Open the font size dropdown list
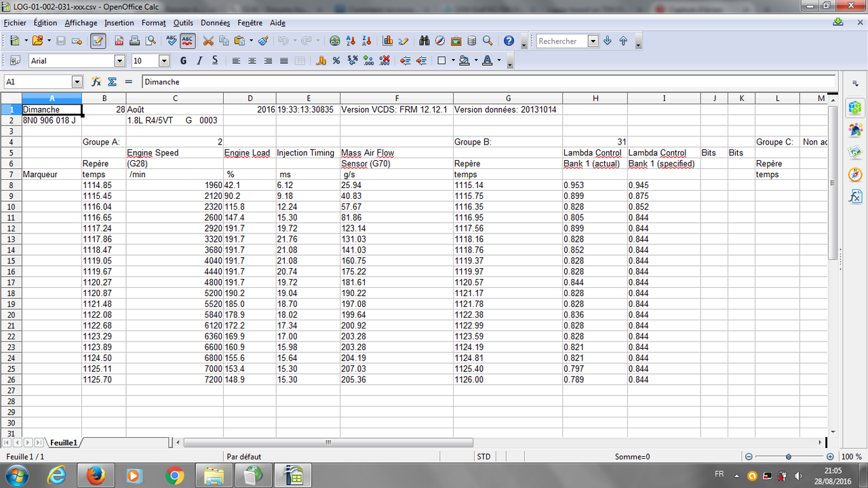This screenshot has height=488, width=868. (163, 61)
